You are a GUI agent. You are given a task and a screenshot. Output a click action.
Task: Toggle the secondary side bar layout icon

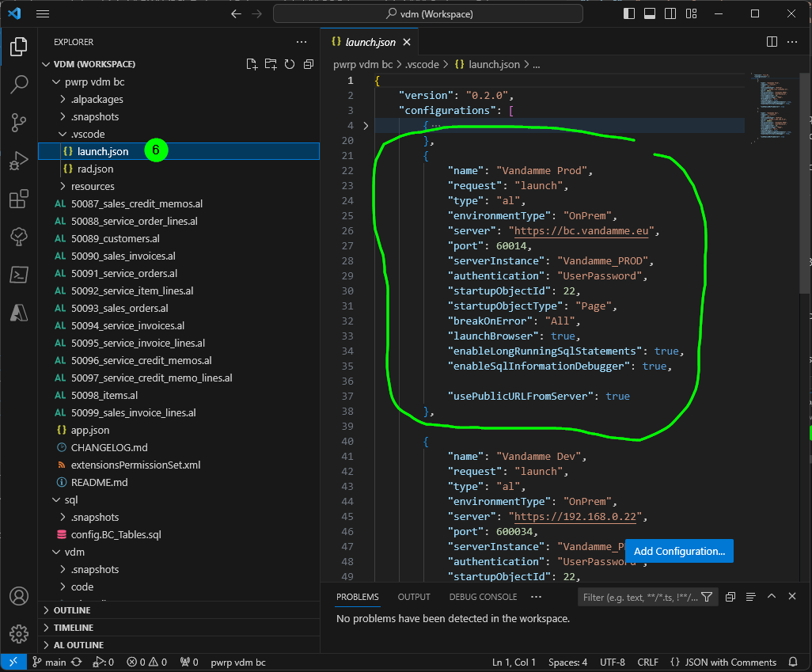(670, 14)
